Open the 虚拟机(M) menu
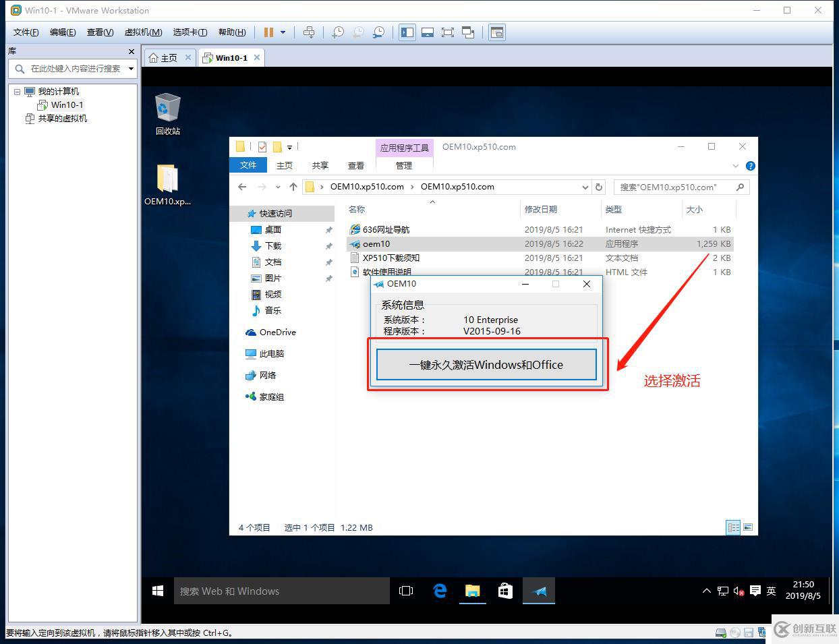Viewport: 839px width, 644px height. point(142,32)
